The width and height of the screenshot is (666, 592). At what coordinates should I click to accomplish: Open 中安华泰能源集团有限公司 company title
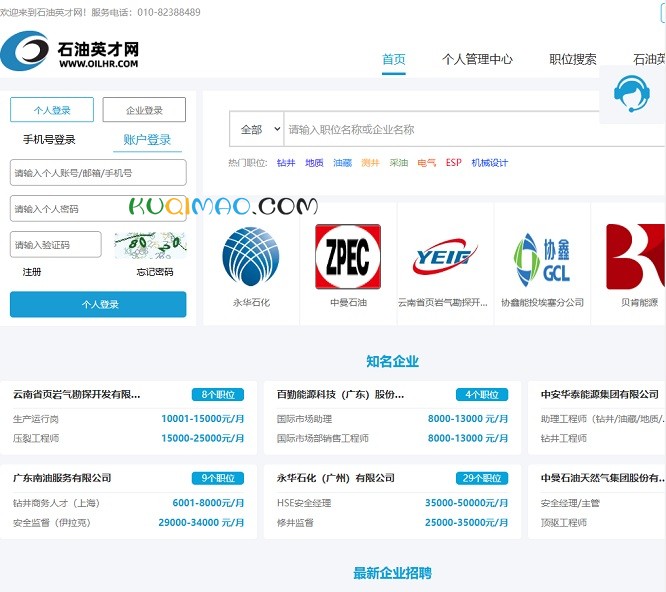point(600,395)
